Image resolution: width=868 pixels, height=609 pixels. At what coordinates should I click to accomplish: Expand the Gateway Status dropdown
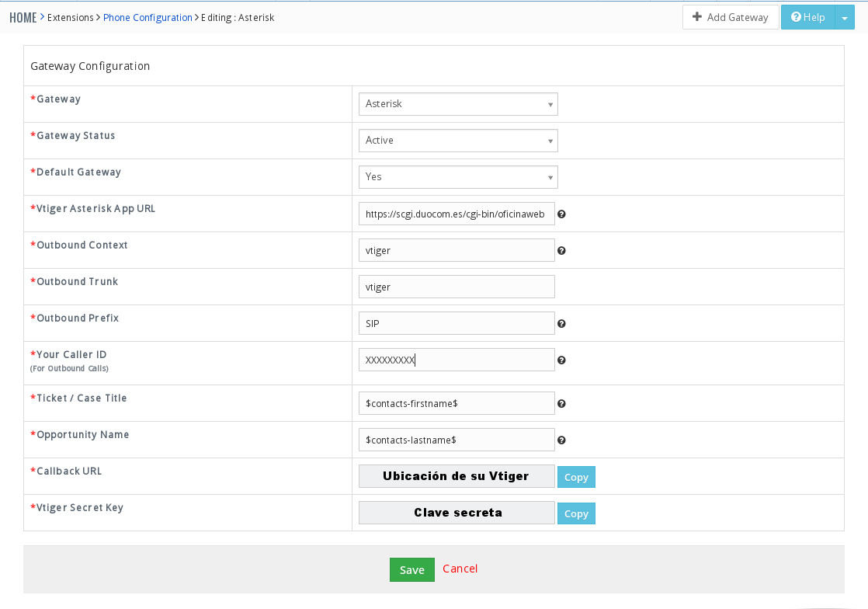[457, 141]
